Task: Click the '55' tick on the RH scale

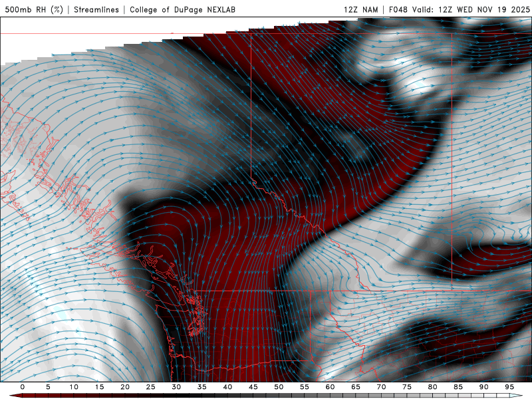Action: [304, 387]
